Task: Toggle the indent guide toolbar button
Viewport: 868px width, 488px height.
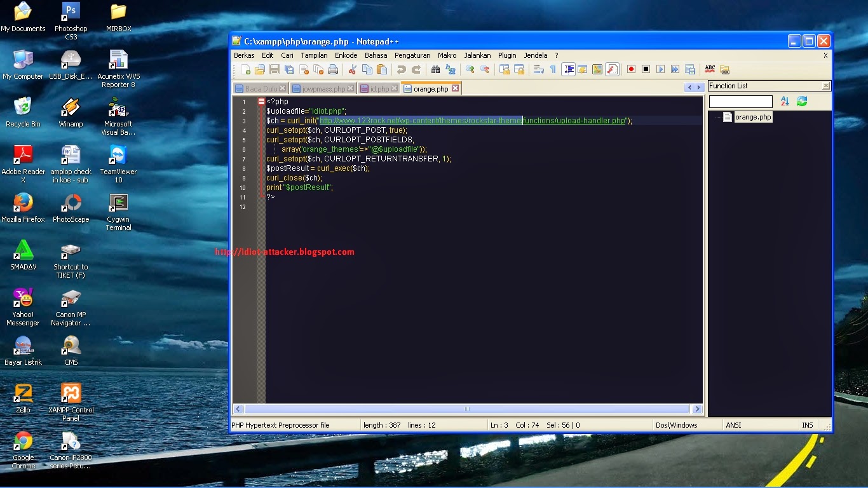Action: 569,69
